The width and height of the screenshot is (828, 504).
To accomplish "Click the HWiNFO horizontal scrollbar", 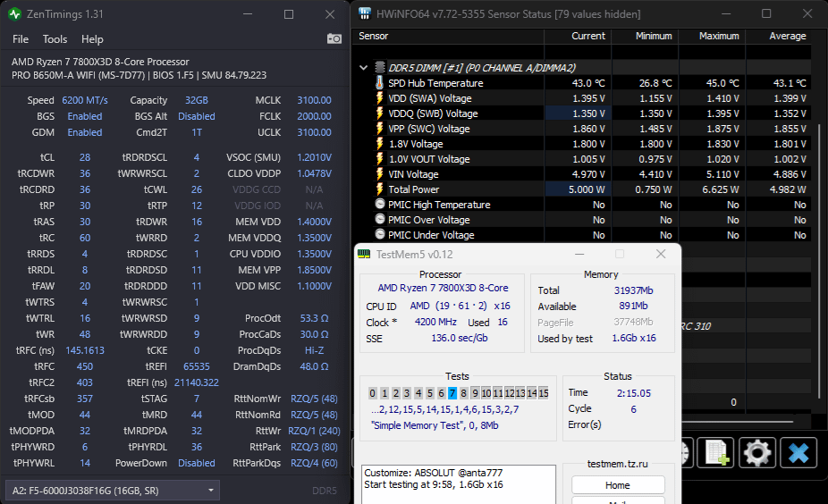I will [738, 422].
